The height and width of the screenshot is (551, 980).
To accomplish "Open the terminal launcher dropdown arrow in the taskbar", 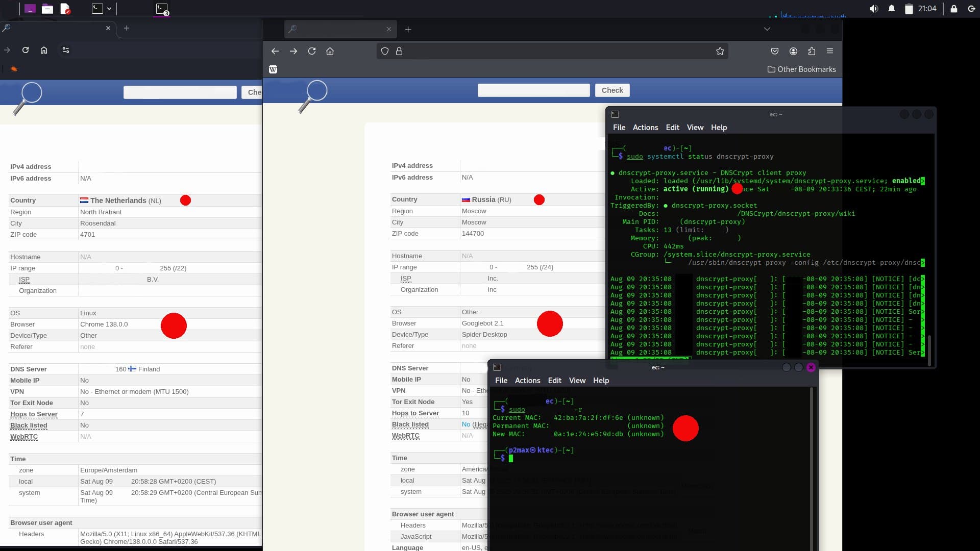I will [x=109, y=9].
